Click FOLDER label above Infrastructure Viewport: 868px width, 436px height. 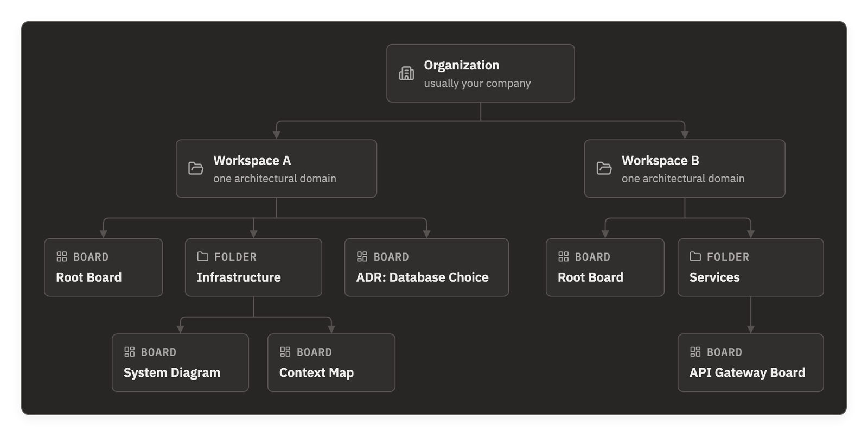click(235, 257)
